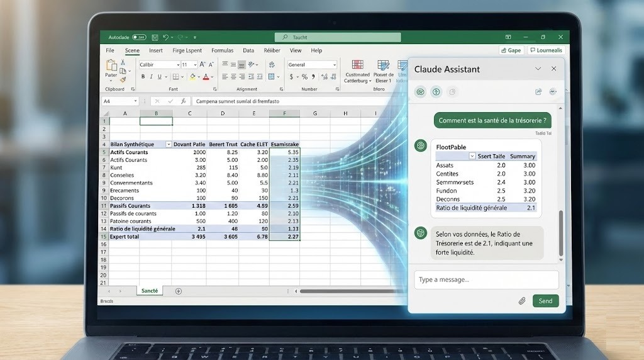This screenshot has height=360, width=644.
Task: Click the Increase Indent icon
Action: tap(260, 76)
